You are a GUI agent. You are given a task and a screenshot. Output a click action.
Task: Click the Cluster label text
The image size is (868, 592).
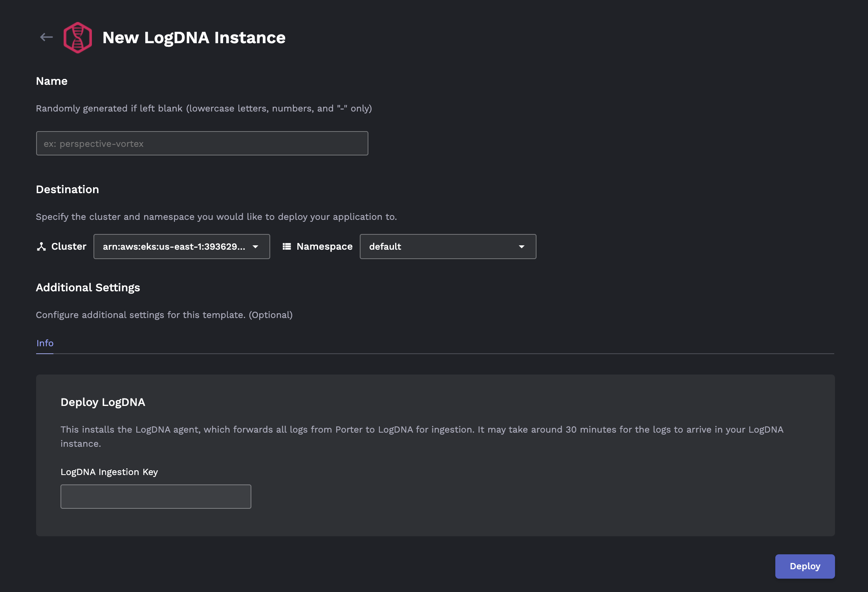click(x=69, y=247)
